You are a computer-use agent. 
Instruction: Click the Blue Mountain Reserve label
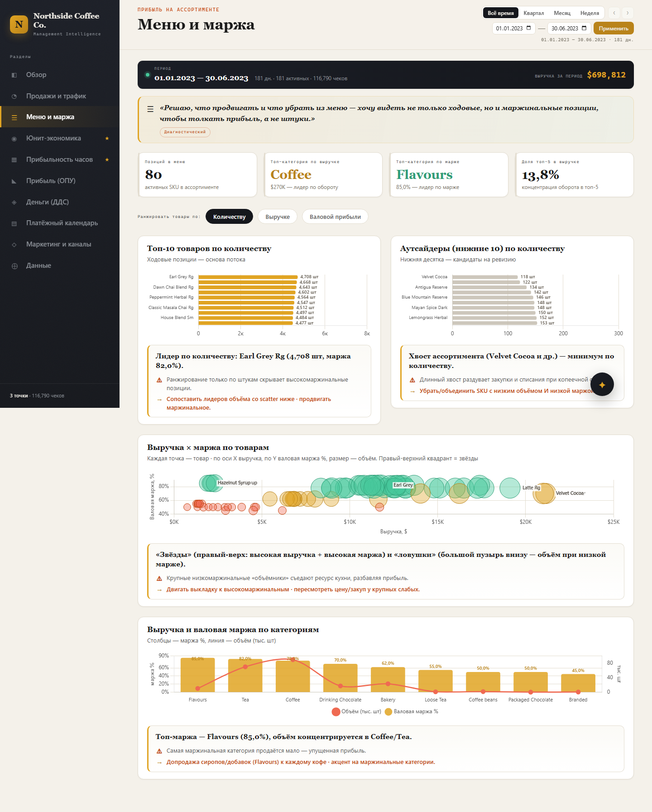tap(424, 297)
